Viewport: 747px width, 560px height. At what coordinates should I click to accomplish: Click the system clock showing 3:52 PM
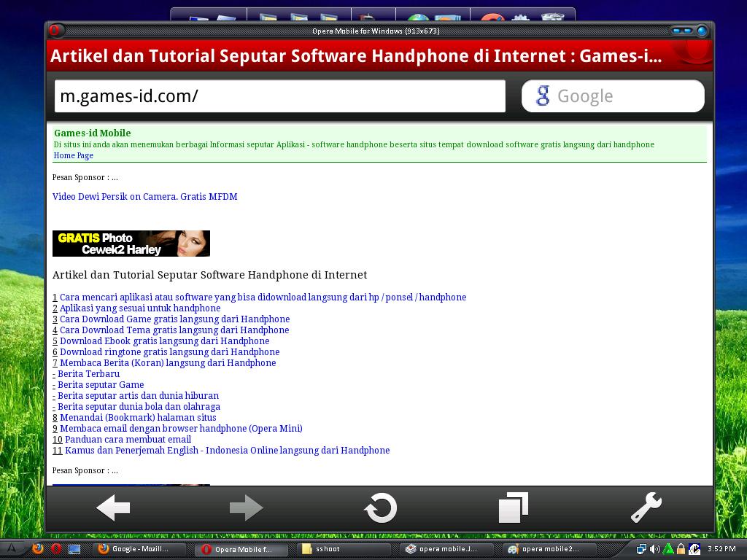tap(721, 549)
